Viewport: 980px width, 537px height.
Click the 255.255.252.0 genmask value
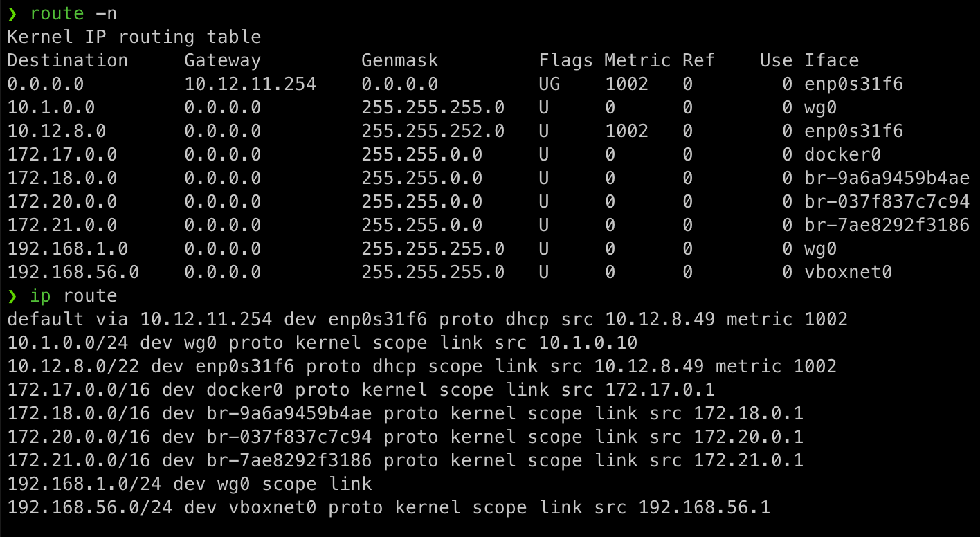point(433,131)
